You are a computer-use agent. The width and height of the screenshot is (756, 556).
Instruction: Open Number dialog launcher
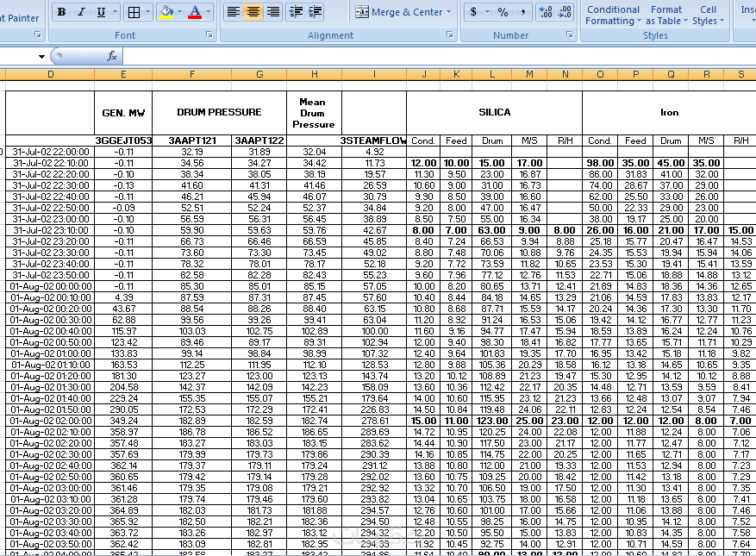(570, 34)
